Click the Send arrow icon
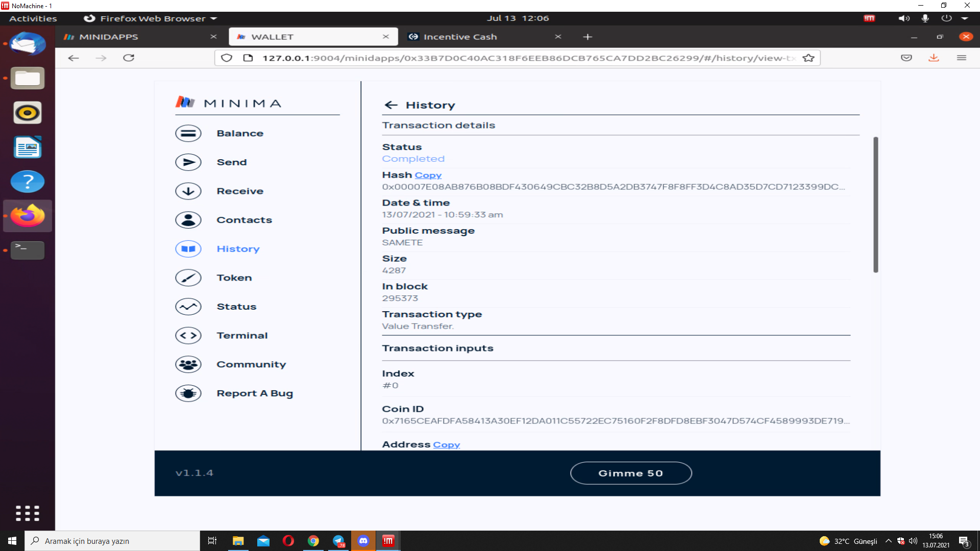Image resolution: width=980 pixels, height=551 pixels. (x=188, y=162)
